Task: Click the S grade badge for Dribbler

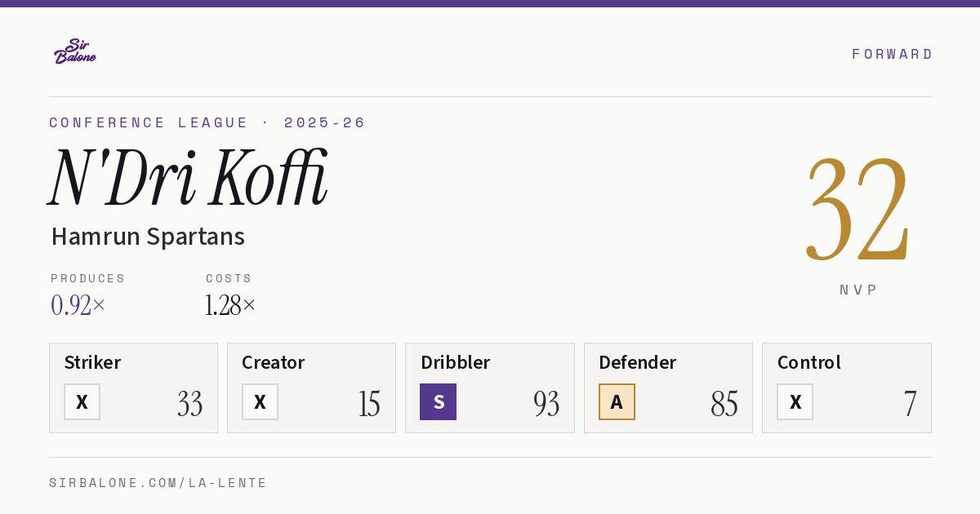Action: (x=439, y=402)
